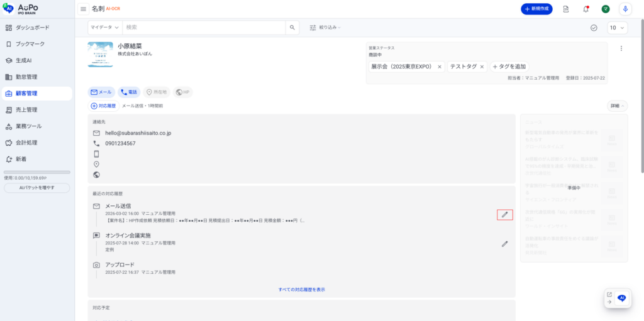Click the 検索 search input field
The image size is (644, 321).
tap(204, 28)
